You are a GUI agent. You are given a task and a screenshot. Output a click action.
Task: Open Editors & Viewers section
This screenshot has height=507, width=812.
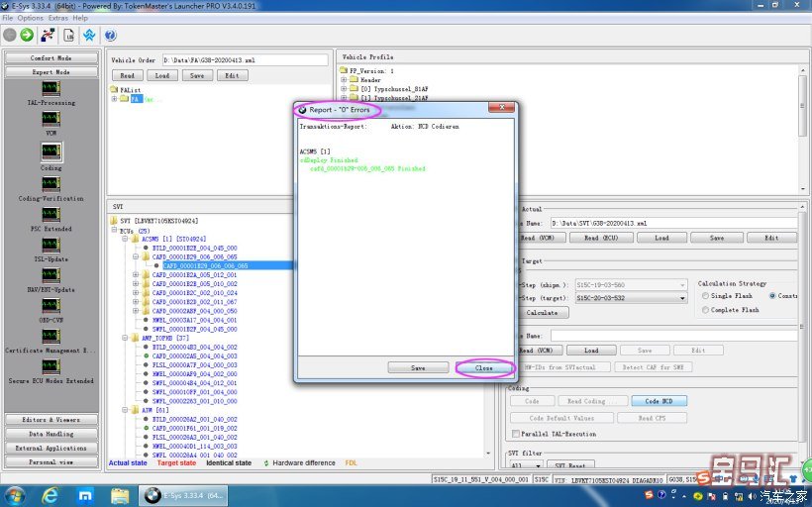51,420
